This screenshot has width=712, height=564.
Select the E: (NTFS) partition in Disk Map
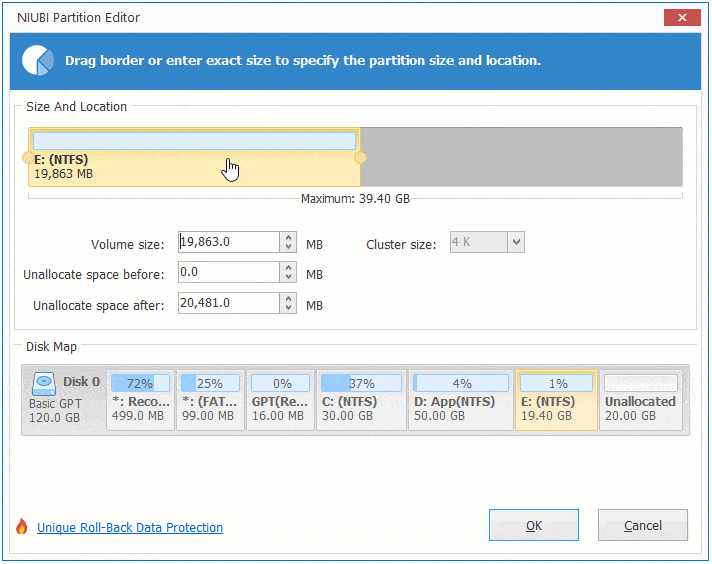(x=556, y=400)
